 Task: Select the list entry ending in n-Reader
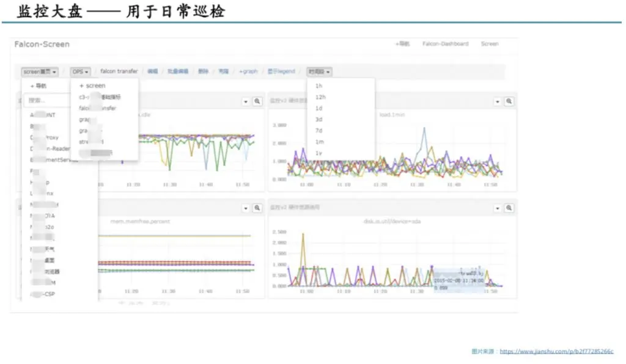click(50, 148)
